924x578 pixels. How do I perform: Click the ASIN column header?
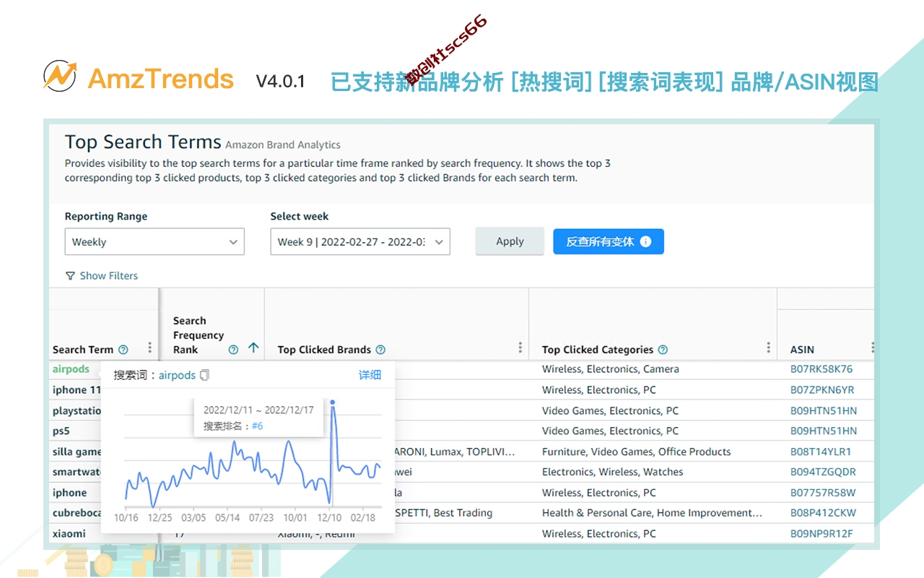coord(802,350)
